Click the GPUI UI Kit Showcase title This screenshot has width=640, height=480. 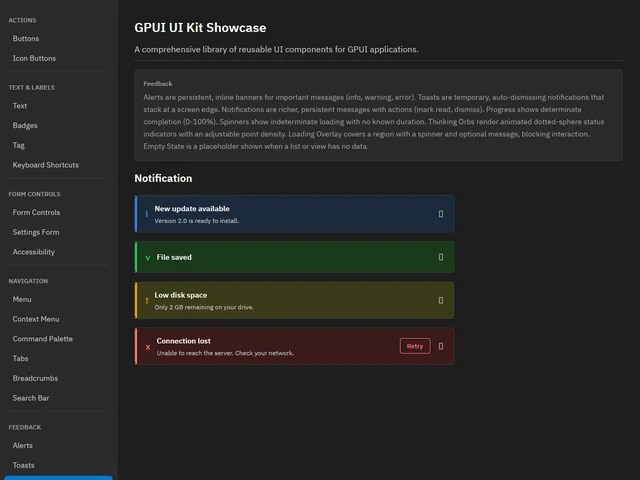[200, 28]
